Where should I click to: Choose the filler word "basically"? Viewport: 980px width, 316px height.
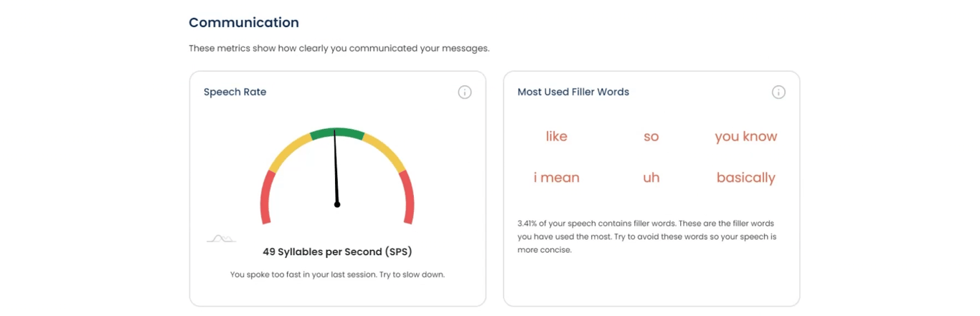746,178
